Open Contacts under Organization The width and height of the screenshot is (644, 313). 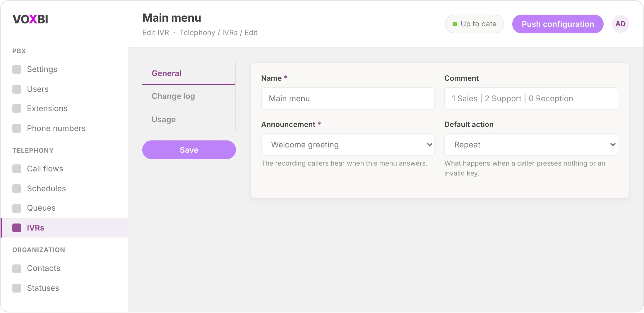64,268
